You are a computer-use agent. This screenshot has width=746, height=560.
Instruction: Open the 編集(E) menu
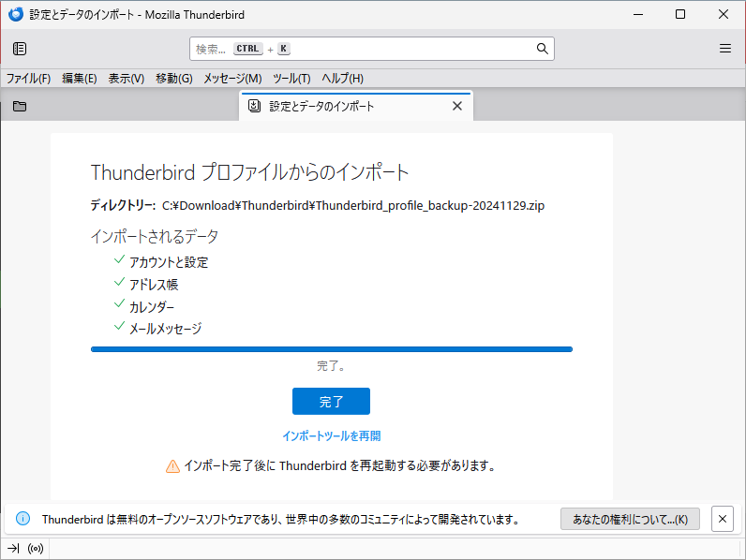point(79,78)
